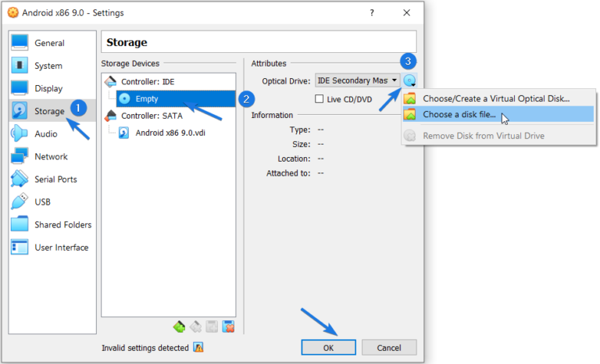
Task: Click the remove storage controller icon
Action: (x=195, y=327)
